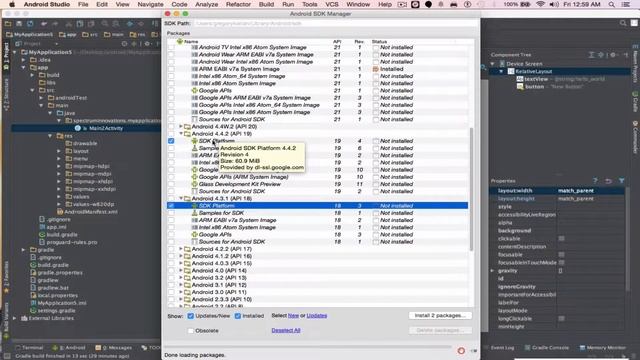Click the SDK Path text field
Viewport: 640px width, 360px height.
[334, 23]
